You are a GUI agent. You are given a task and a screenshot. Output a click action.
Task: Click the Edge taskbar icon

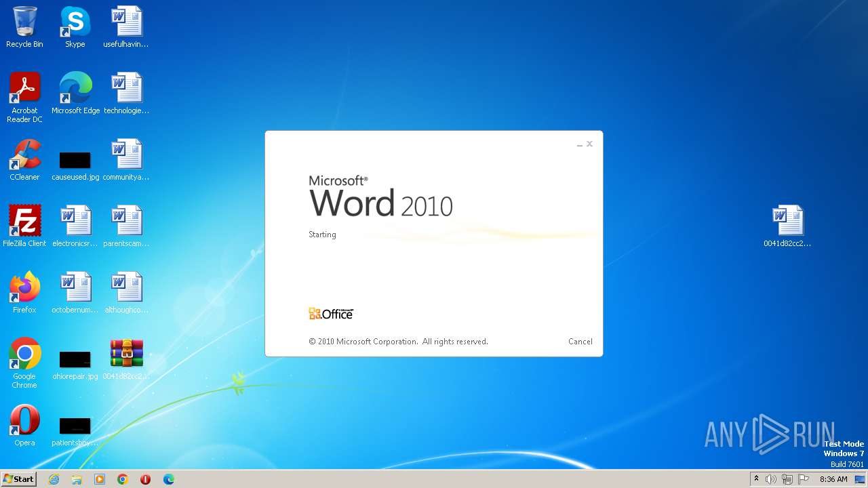[169, 479]
